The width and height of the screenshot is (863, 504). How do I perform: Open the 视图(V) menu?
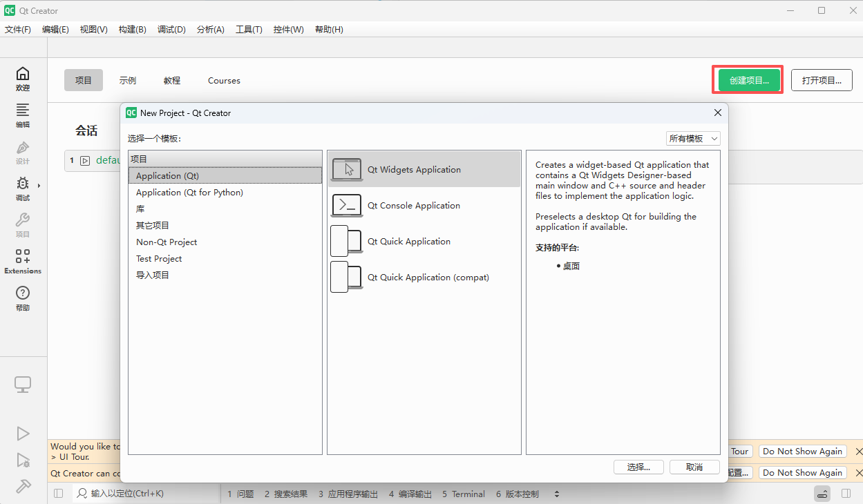click(x=93, y=30)
